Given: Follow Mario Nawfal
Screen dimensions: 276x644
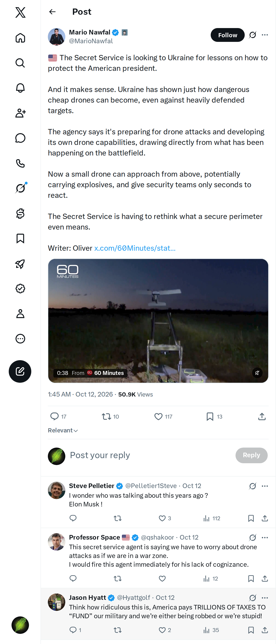Looking at the screenshot, I should 227,35.
